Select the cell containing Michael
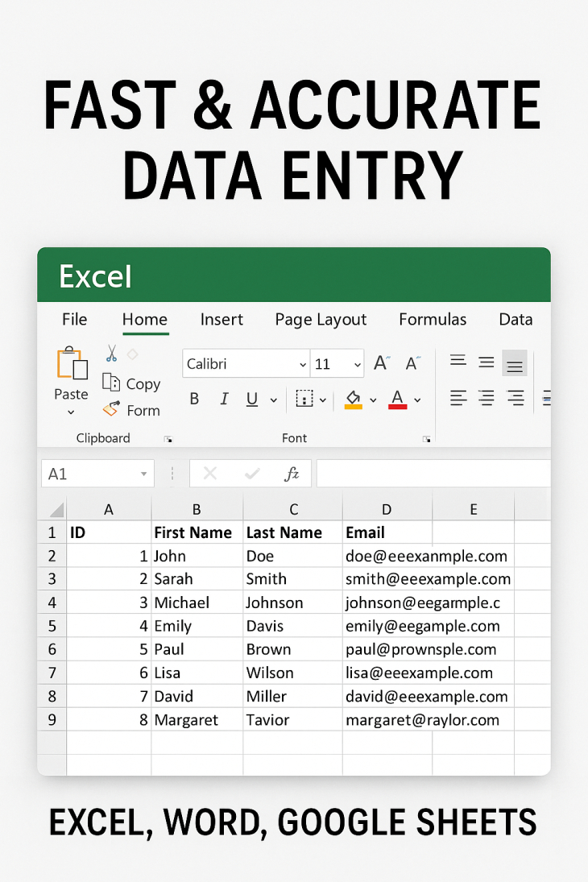The width and height of the screenshot is (588, 882). 197,602
